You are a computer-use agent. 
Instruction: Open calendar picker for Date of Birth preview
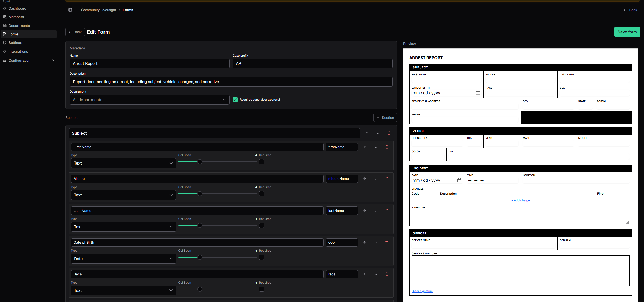click(x=478, y=93)
